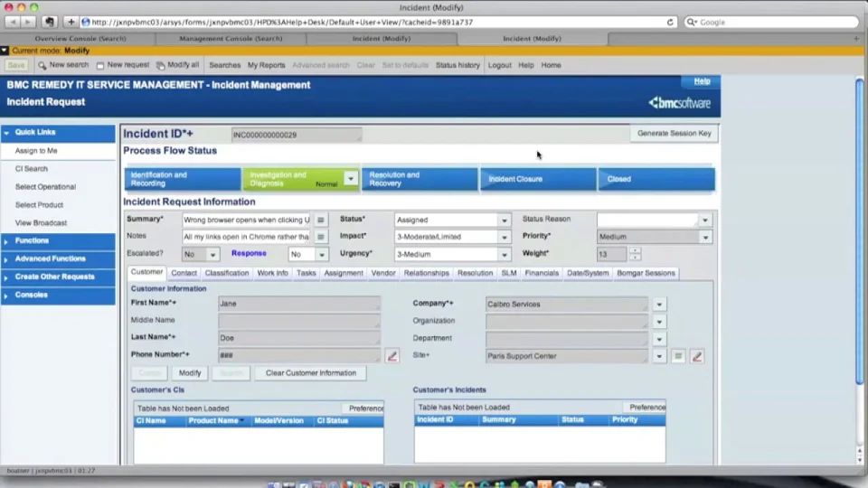Open the Status Reason dropdown
Image resolution: width=868 pixels, height=488 pixels.
pos(704,221)
